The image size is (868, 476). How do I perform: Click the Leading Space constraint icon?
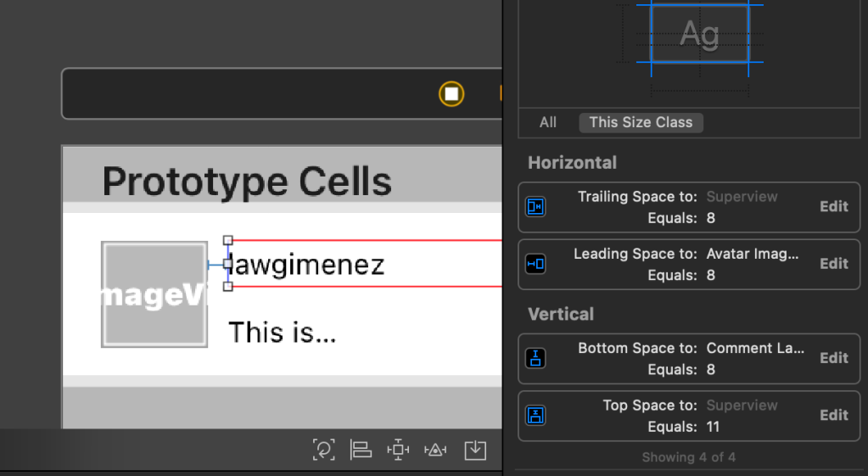click(535, 264)
